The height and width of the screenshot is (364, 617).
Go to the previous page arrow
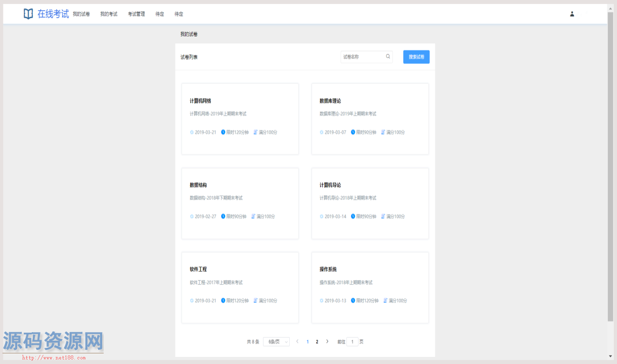point(297,342)
